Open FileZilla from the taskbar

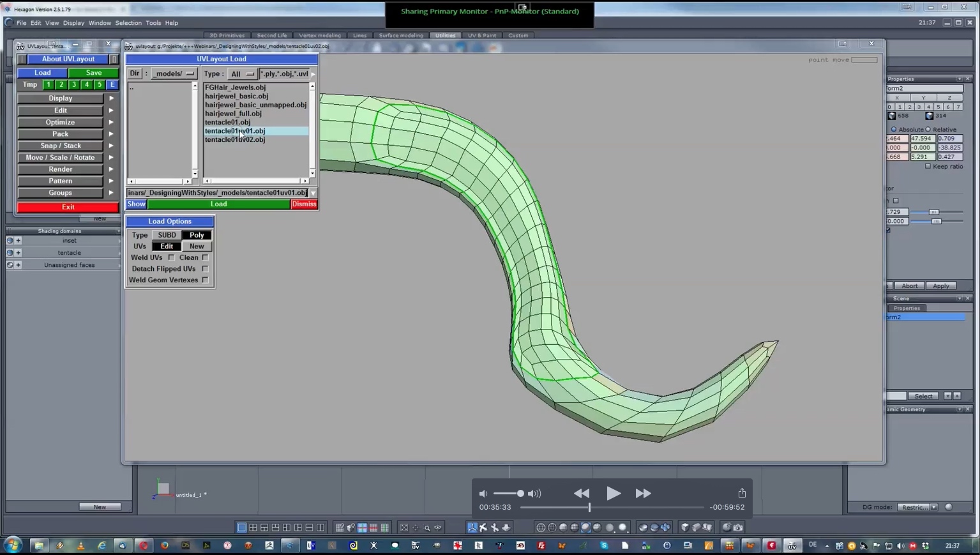pyautogui.click(x=541, y=545)
